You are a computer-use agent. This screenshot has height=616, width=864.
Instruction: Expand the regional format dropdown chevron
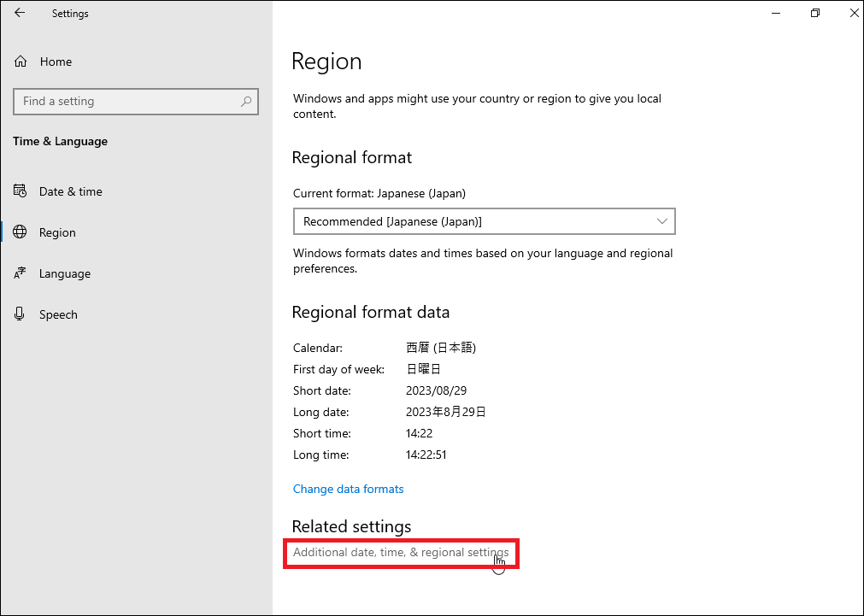661,221
